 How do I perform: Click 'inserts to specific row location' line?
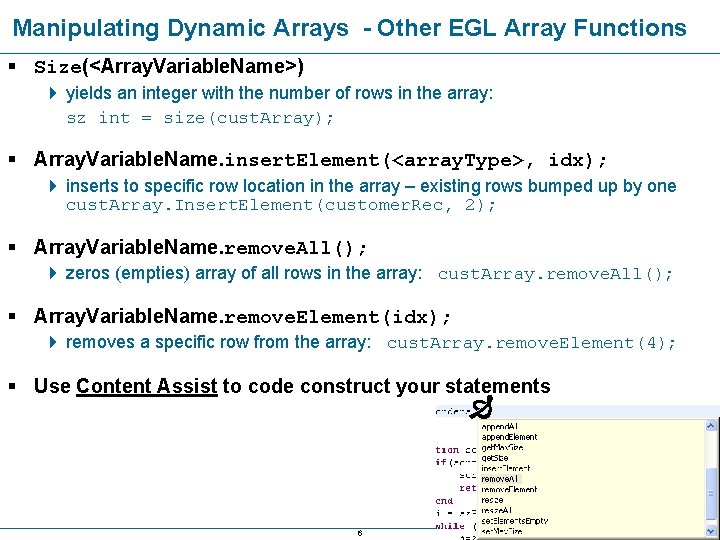click(371, 186)
